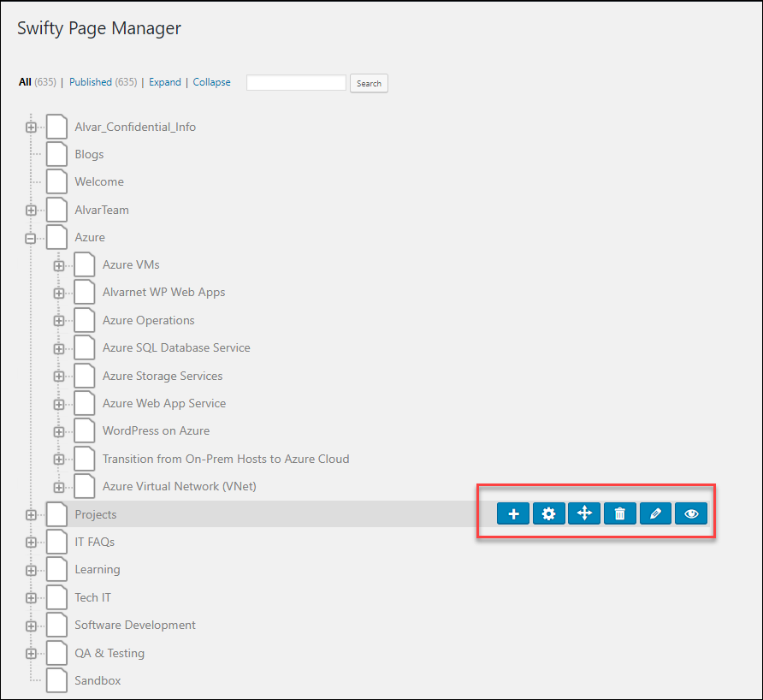
Task: Expand the Learning tree node
Action: [31, 570]
